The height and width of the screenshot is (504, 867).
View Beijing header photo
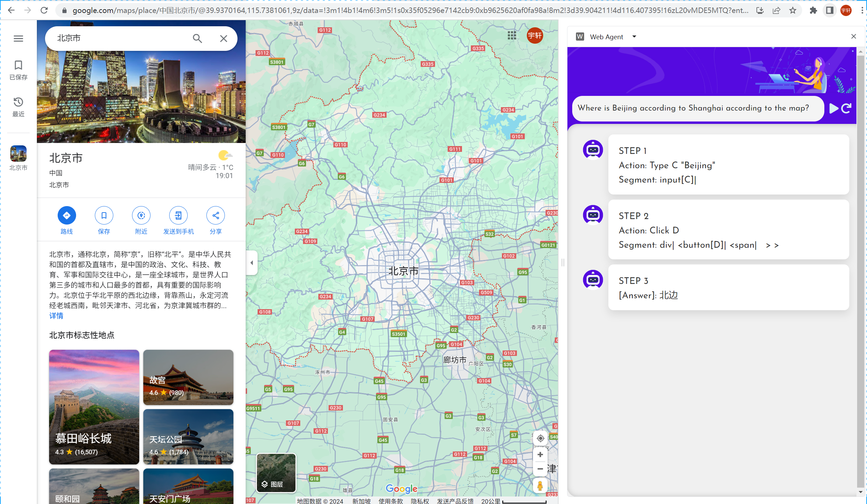pyautogui.click(x=141, y=96)
